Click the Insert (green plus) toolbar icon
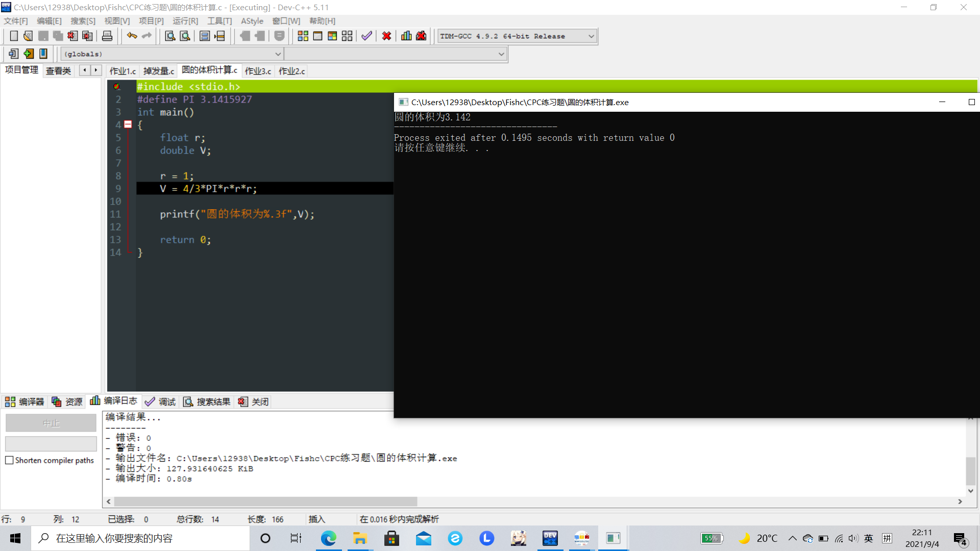 coord(29,54)
